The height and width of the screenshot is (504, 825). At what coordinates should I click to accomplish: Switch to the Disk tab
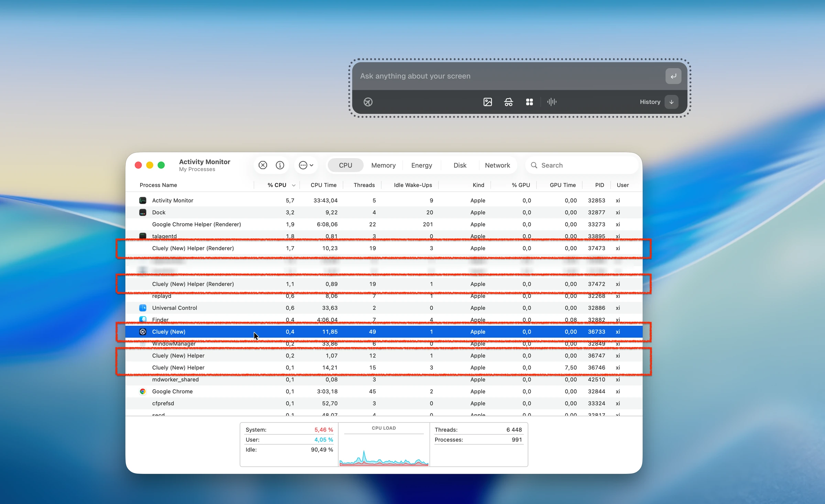click(460, 165)
